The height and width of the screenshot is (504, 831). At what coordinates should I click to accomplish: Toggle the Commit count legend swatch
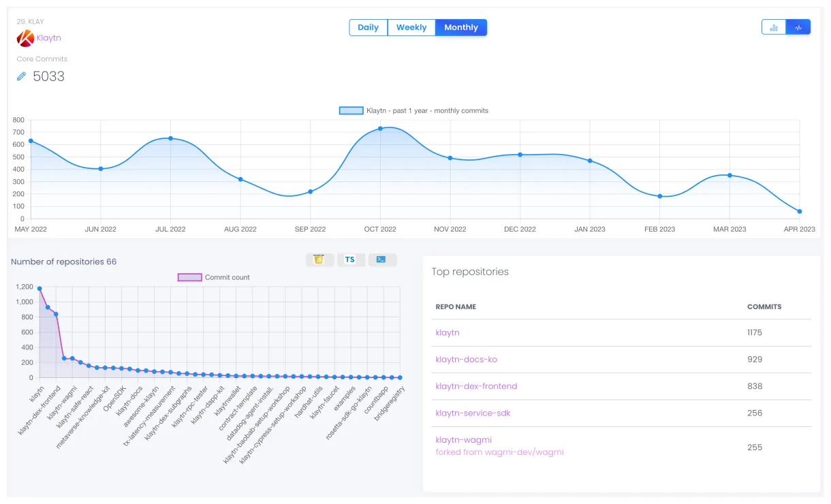[x=189, y=277]
